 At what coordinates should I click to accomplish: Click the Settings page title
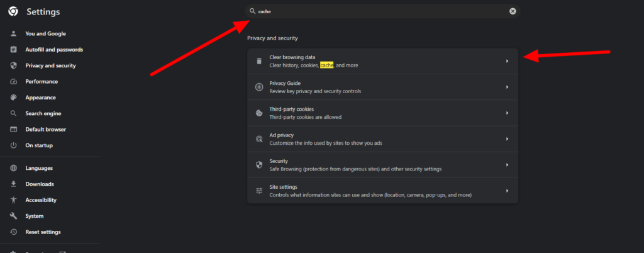pyautogui.click(x=43, y=12)
